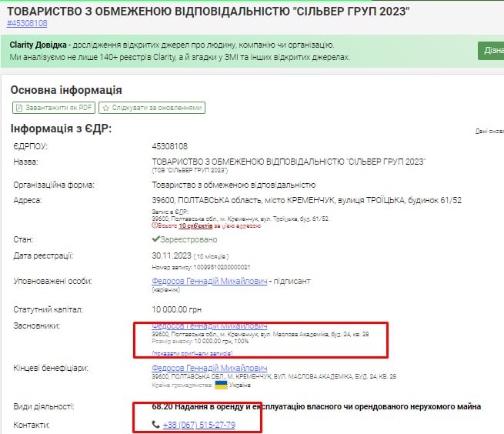Click the Ukraine flag icon
The width and height of the screenshot is (504, 434).
221,385
